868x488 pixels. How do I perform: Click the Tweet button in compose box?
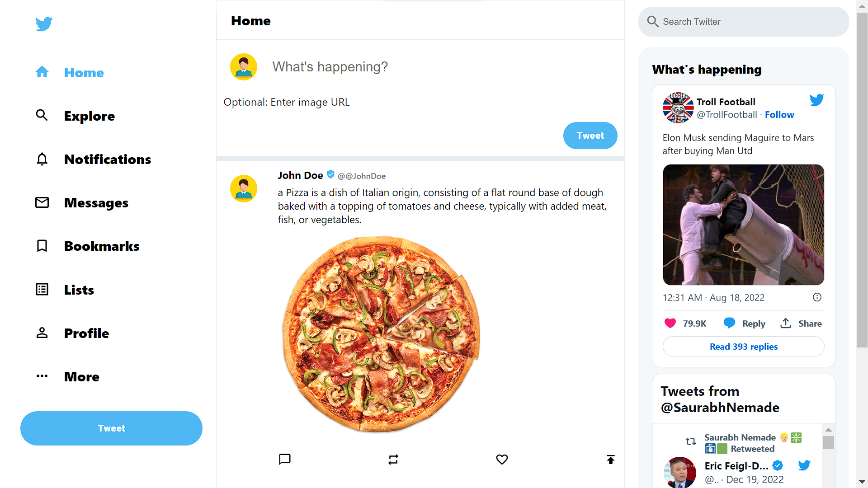(590, 136)
